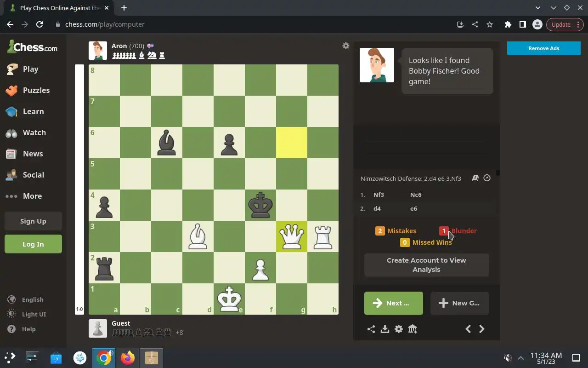This screenshot has height=368, width=588.
Task: Expand the More menu
Action: [33, 196]
